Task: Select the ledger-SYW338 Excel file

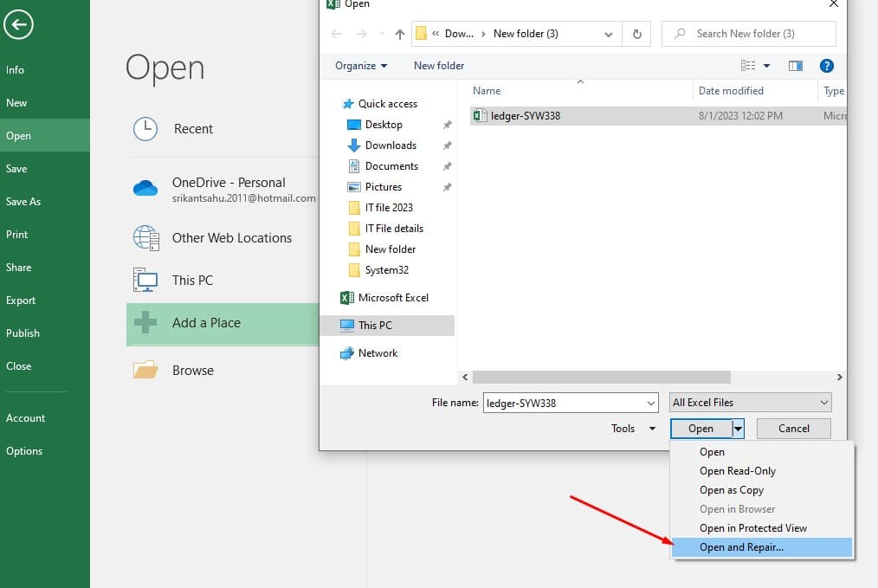Action: coord(525,116)
